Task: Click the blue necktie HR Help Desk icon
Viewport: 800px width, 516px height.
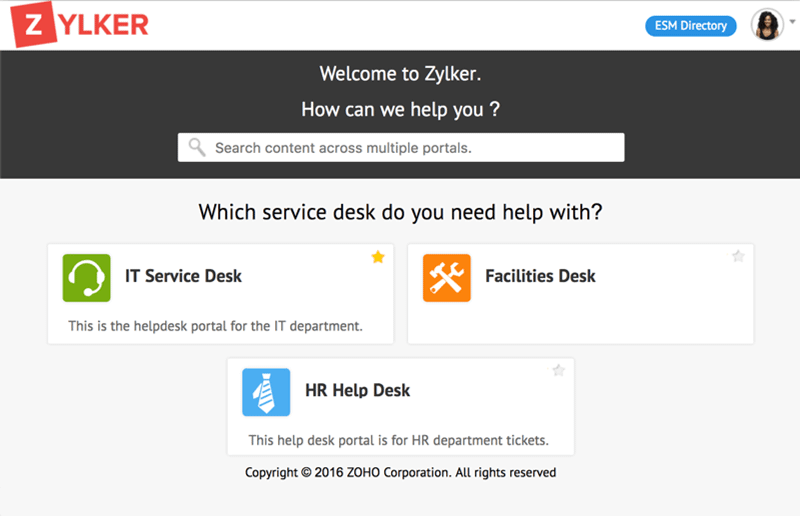Action: [266, 392]
